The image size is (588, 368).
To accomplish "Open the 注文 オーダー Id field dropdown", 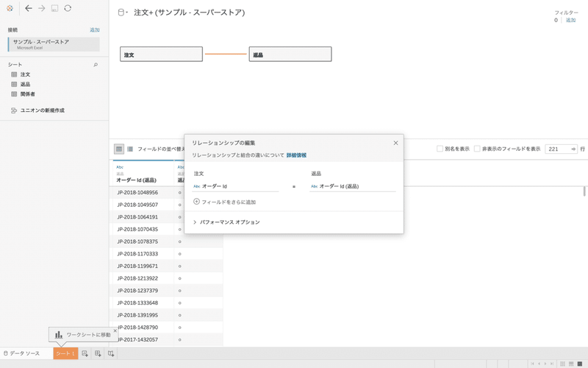I will click(235, 186).
